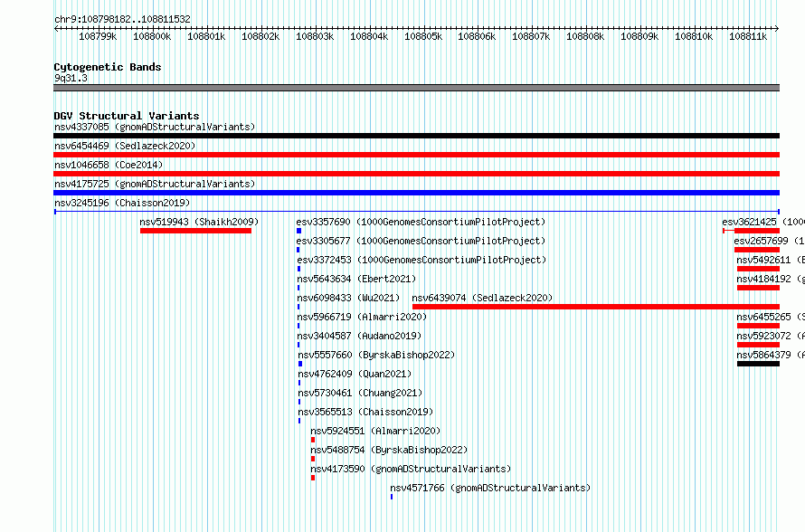This screenshot has width=805, height=532.
Task: Click the Cytogenetic Bands track title
Action: tap(108, 67)
